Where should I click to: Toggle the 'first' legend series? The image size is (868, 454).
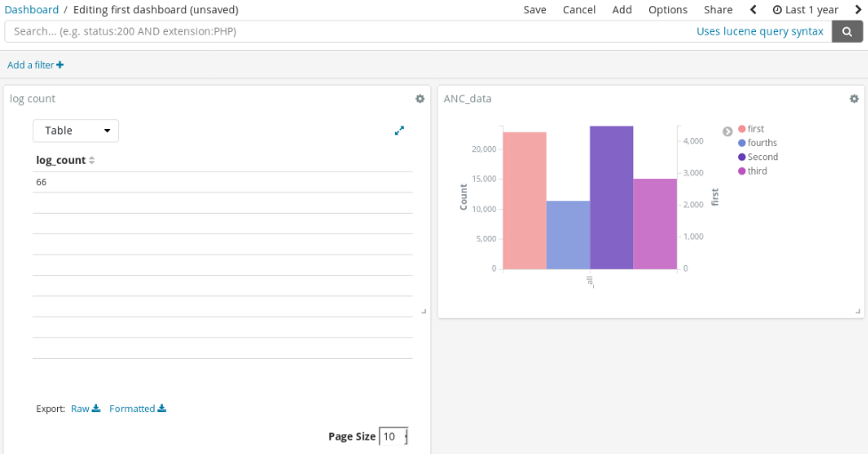[x=755, y=129]
